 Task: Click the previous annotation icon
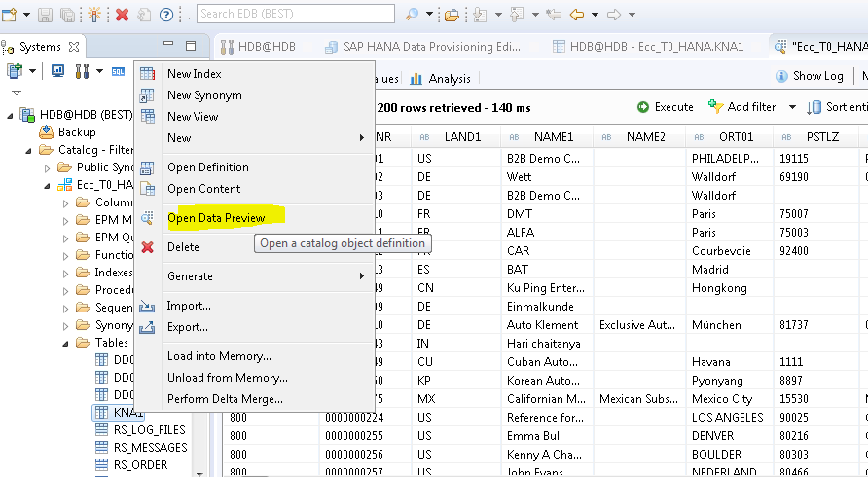(x=517, y=15)
